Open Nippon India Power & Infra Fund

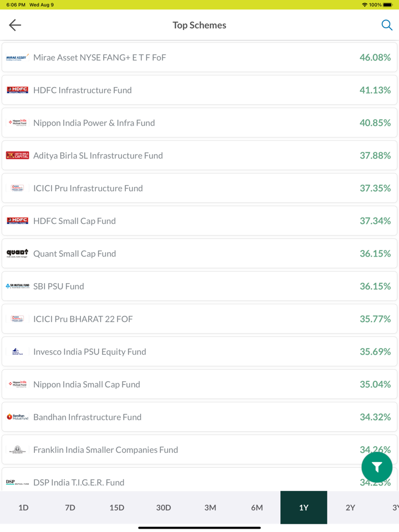(x=94, y=123)
